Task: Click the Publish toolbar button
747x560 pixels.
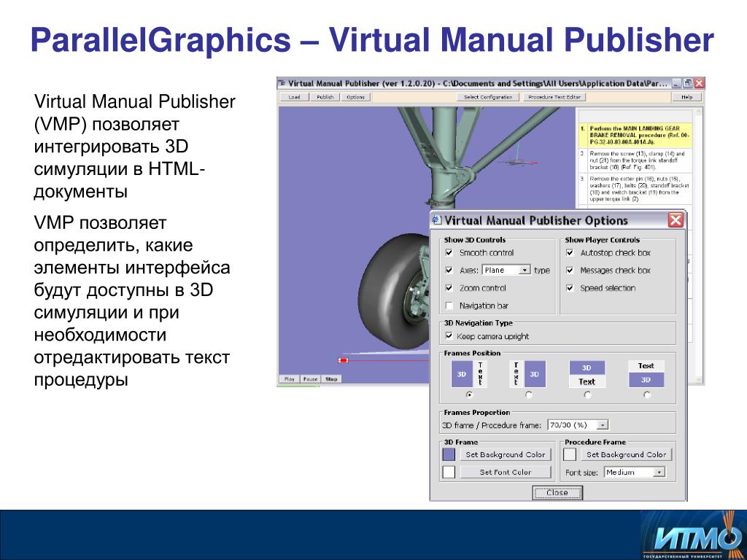Action: click(325, 97)
